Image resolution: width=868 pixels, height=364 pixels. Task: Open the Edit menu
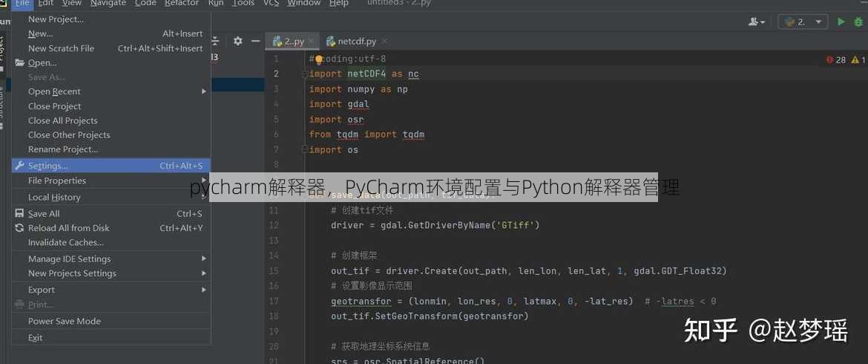[46, 3]
